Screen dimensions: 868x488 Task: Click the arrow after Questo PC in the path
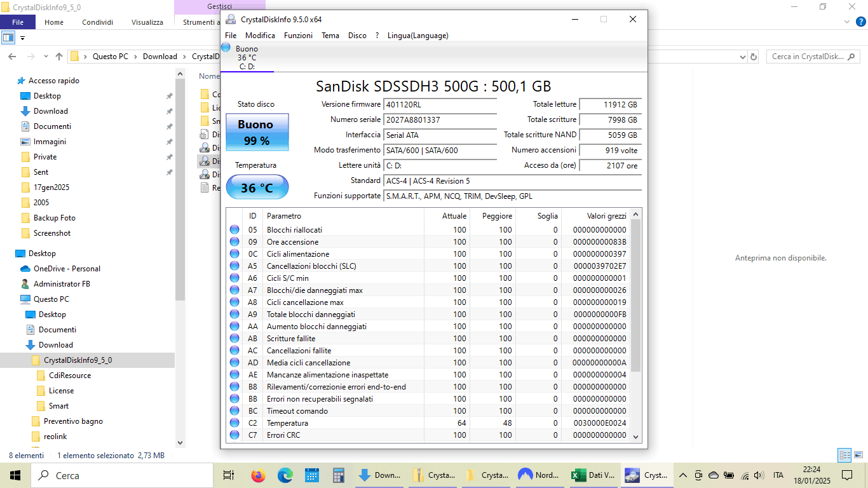point(135,57)
